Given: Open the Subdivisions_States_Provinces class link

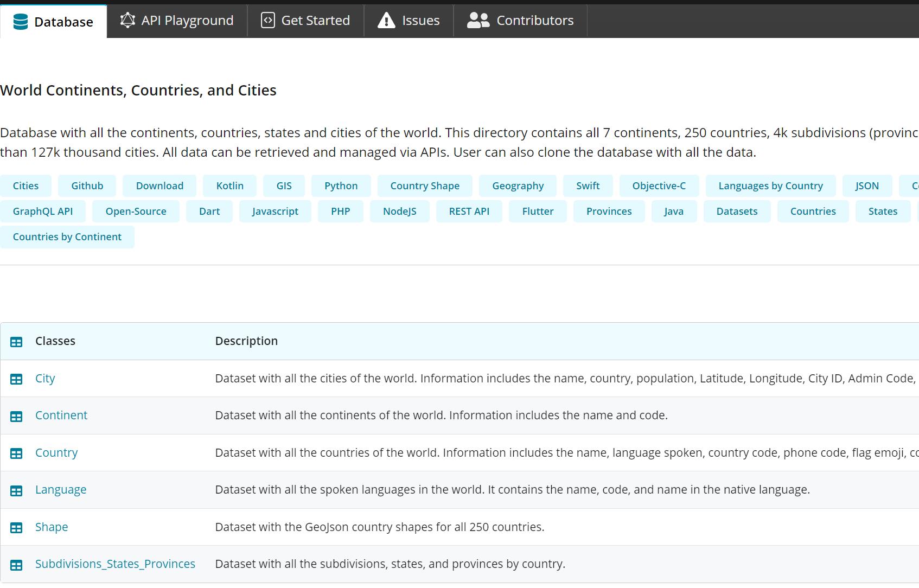Looking at the screenshot, I should pos(115,564).
